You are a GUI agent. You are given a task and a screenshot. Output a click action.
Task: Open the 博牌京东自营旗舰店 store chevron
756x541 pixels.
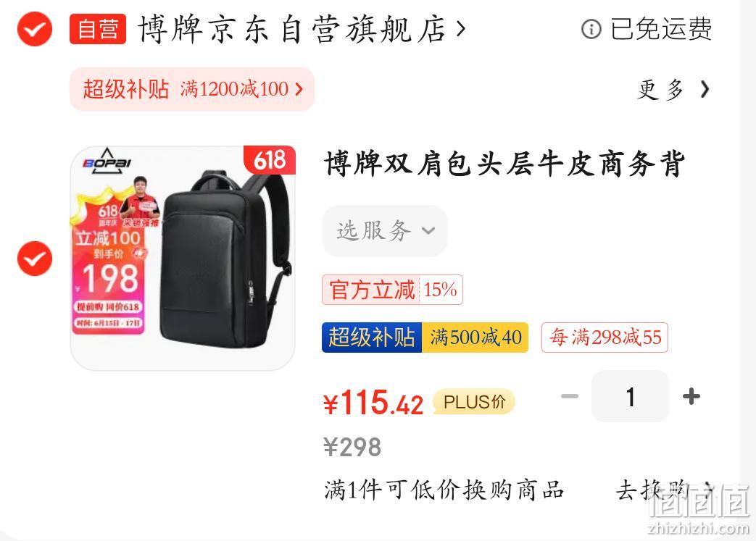pyautogui.click(x=461, y=29)
